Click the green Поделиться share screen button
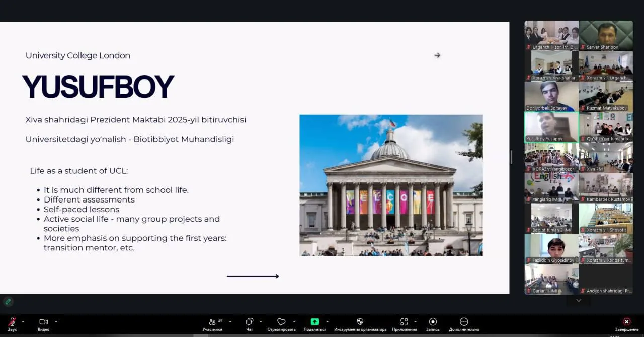The width and height of the screenshot is (644, 337). point(314,324)
